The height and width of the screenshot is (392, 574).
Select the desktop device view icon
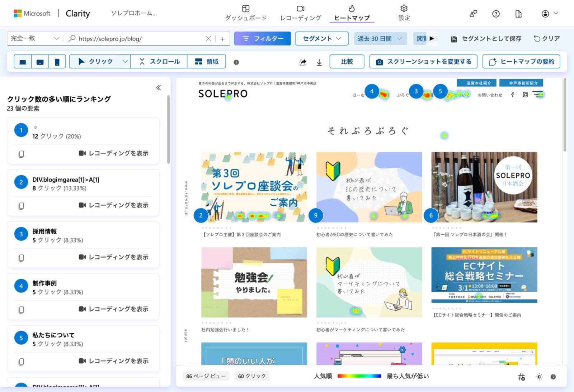click(x=23, y=62)
